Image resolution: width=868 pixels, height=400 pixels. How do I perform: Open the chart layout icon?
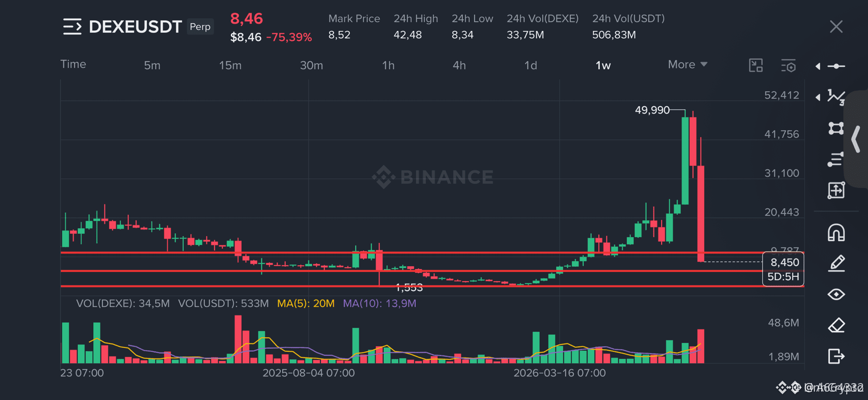pyautogui.click(x=756, y=65)
